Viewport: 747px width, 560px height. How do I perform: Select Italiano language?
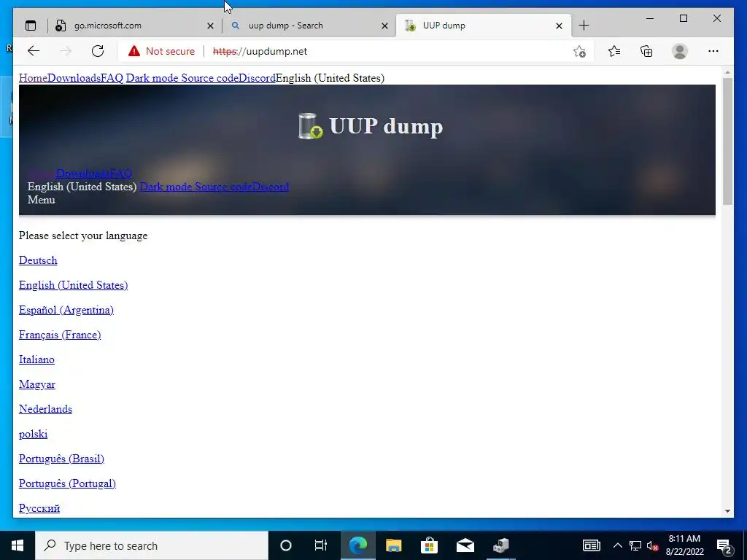(36, 359)
